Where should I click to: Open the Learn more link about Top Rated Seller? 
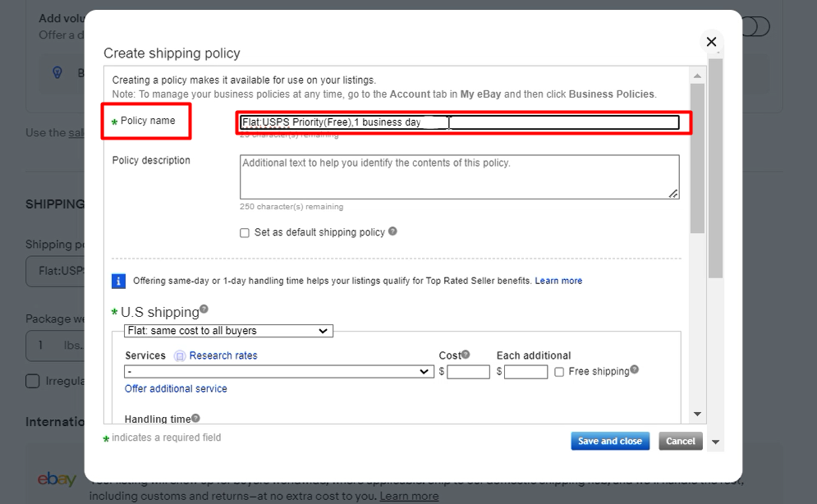(x=558, y=281)
